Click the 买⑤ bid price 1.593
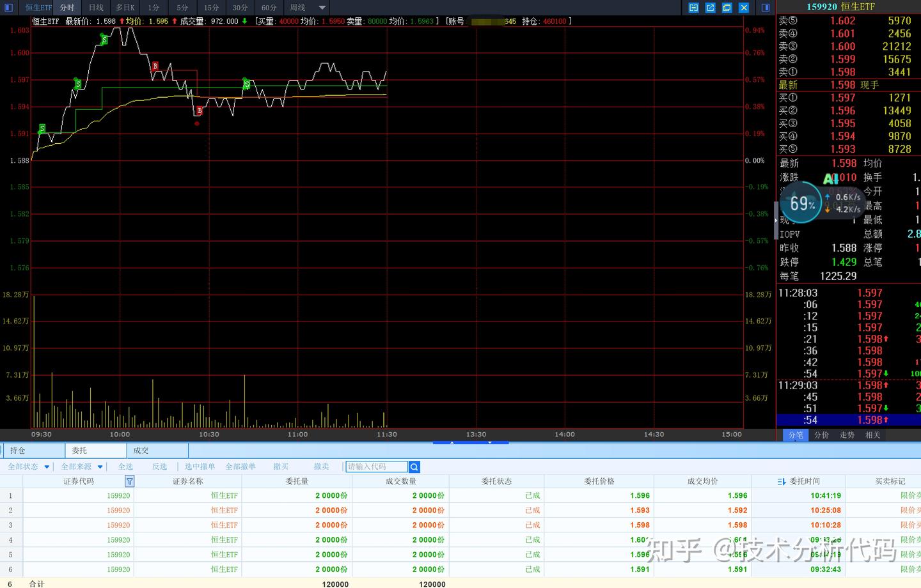 842,149
